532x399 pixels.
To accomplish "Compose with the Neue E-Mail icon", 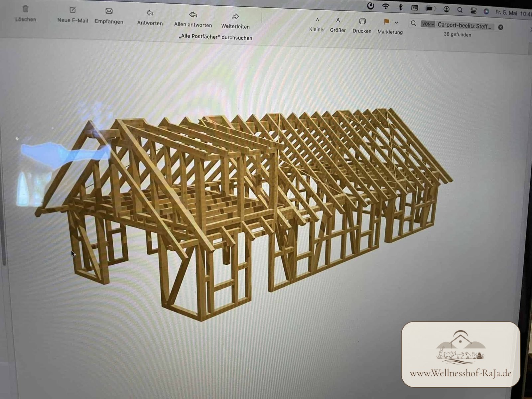I will point(72,10).
